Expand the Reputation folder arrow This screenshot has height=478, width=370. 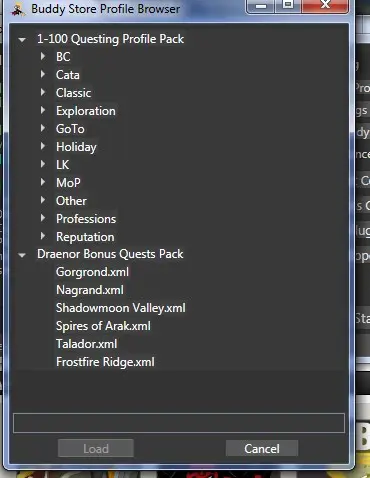pyautogui.click(x=43, y=236)
